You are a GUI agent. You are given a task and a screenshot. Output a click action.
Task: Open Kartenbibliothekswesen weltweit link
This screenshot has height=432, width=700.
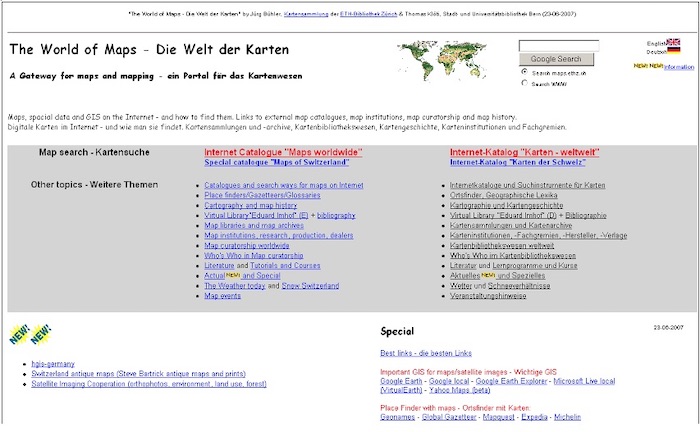pos(502,245)
